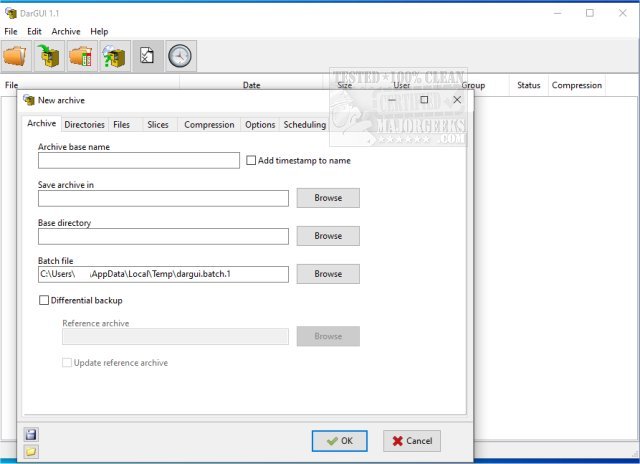The width and height of the screenshot is (640, 464).
Task: Click the document with X toolbar icon
Action: click(x=147, y=57)
